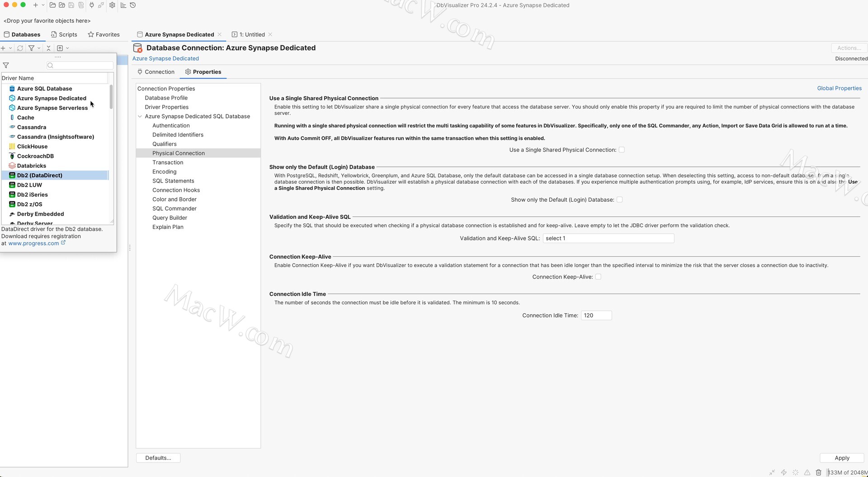
Task: Select Delimited Identifiers tree item
Action: click(178, 135)
